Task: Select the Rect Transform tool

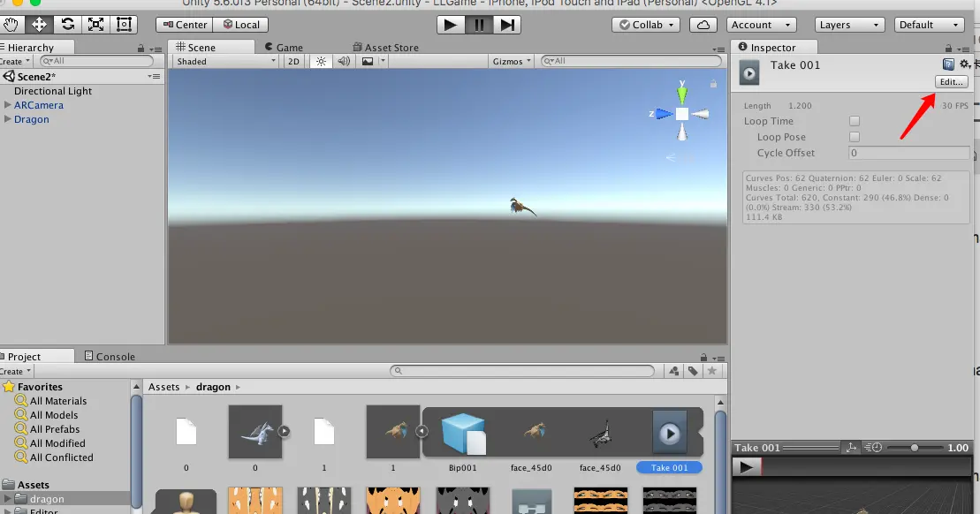Action: coord(124,25)
